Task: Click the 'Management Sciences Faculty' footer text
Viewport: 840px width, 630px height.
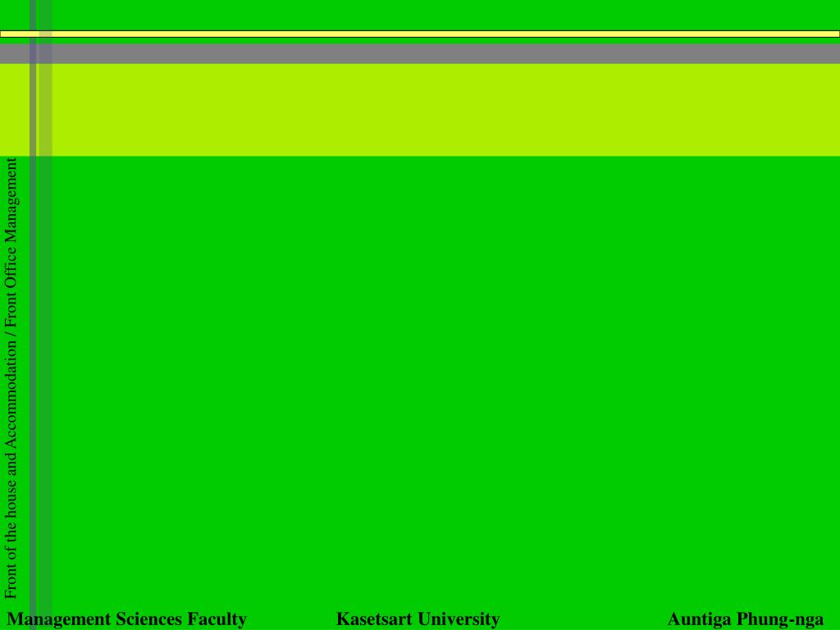Action: coord(126,619)
